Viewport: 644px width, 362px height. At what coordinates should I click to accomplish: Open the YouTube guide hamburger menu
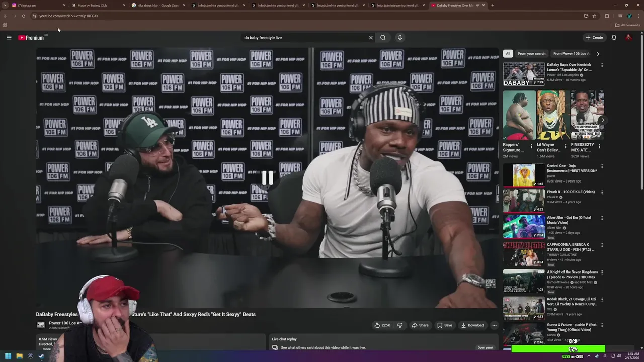coord(9,38)
